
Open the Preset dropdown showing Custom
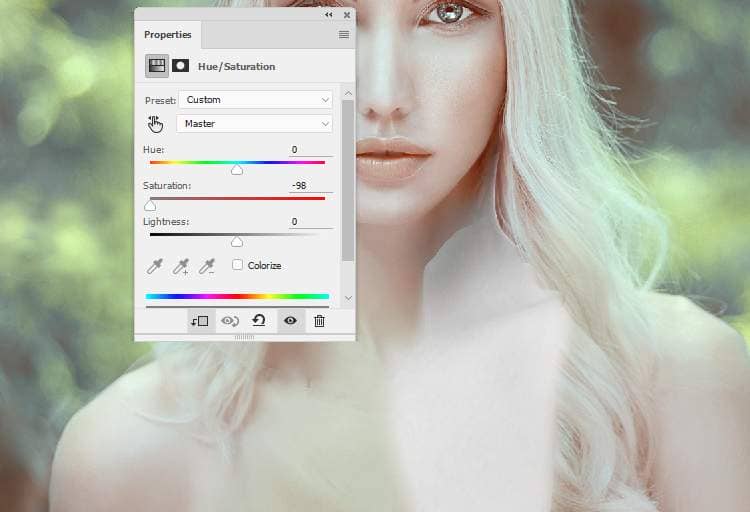255,100
